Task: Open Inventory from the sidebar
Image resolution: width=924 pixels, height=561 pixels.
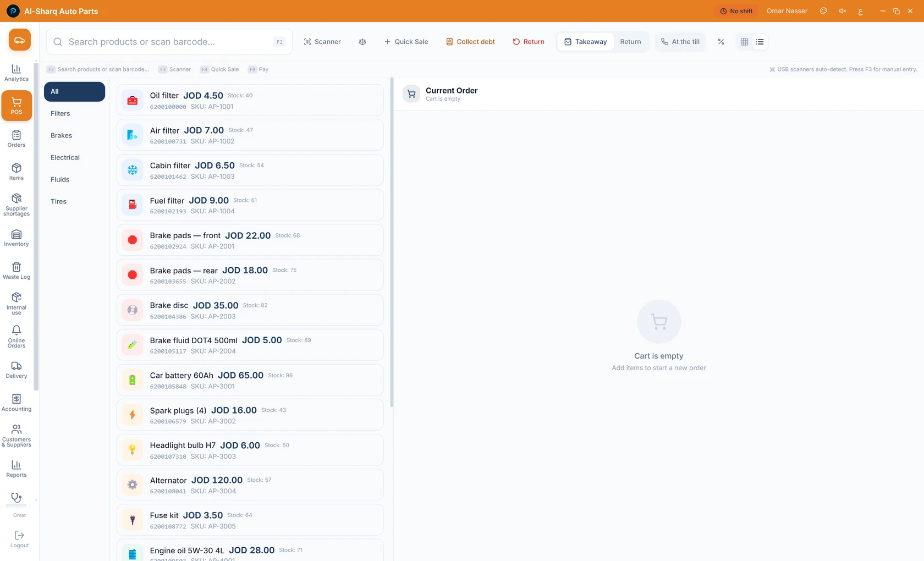Action: (x=16, y=238)
